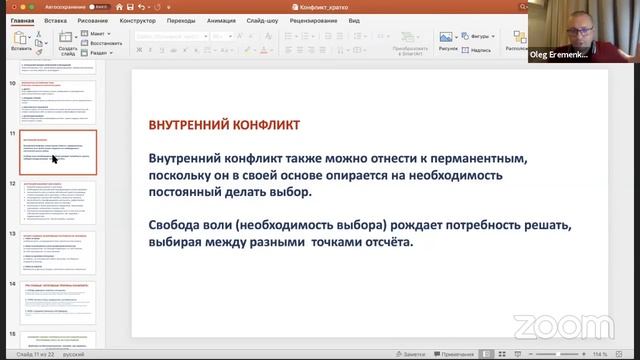Image resolution: width=640 pixels, height=360 pixels.
Task: Switch to Normal view icon
Action: pos(486,354)
